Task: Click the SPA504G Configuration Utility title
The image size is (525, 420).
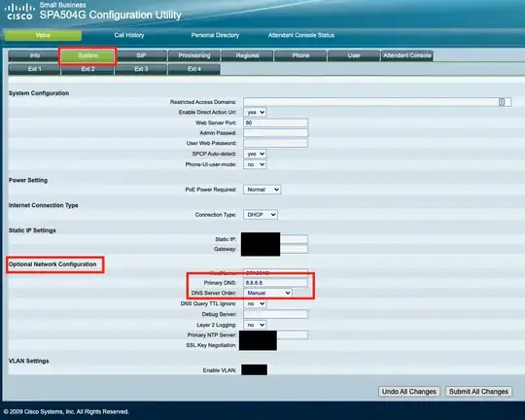Action: click(x=111, y=16)
